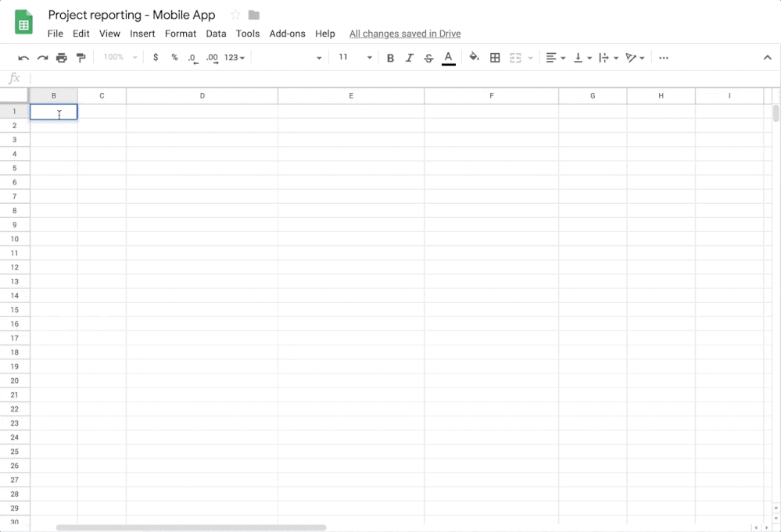This screenshot has height=532, width=781.
Task: Open the fill color bucket
Action: coord(475,57)
